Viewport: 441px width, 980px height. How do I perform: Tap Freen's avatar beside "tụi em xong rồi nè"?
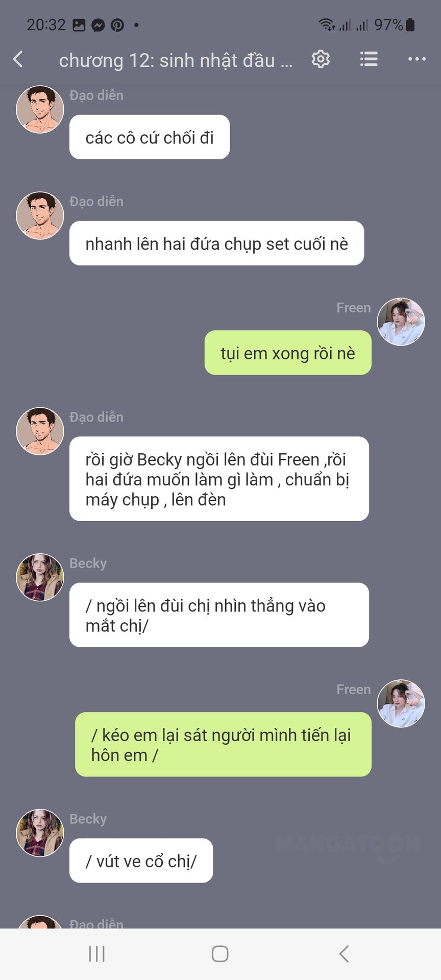[401, 322]
